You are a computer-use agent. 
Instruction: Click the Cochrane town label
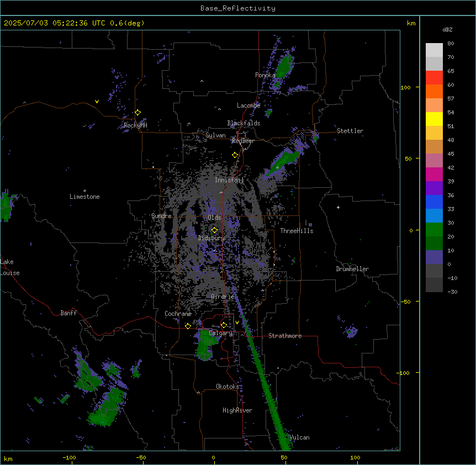pyautogui.click(x=178, y=314)
